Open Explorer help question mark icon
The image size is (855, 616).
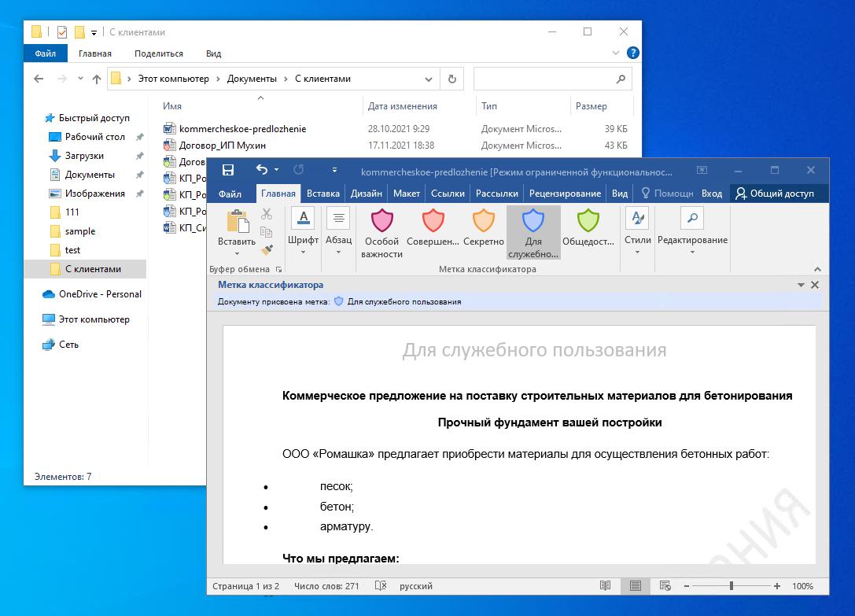[x=632, y=53]
